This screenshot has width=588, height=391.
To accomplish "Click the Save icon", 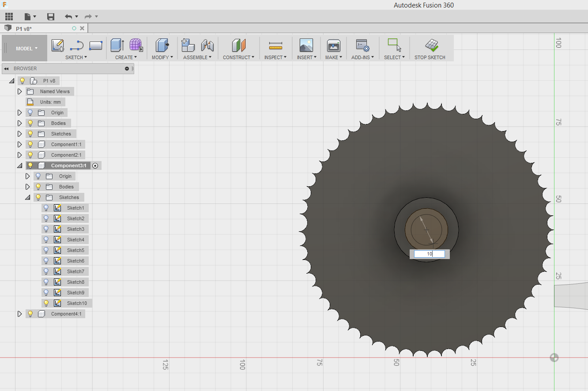I will (x=51, y=17).
